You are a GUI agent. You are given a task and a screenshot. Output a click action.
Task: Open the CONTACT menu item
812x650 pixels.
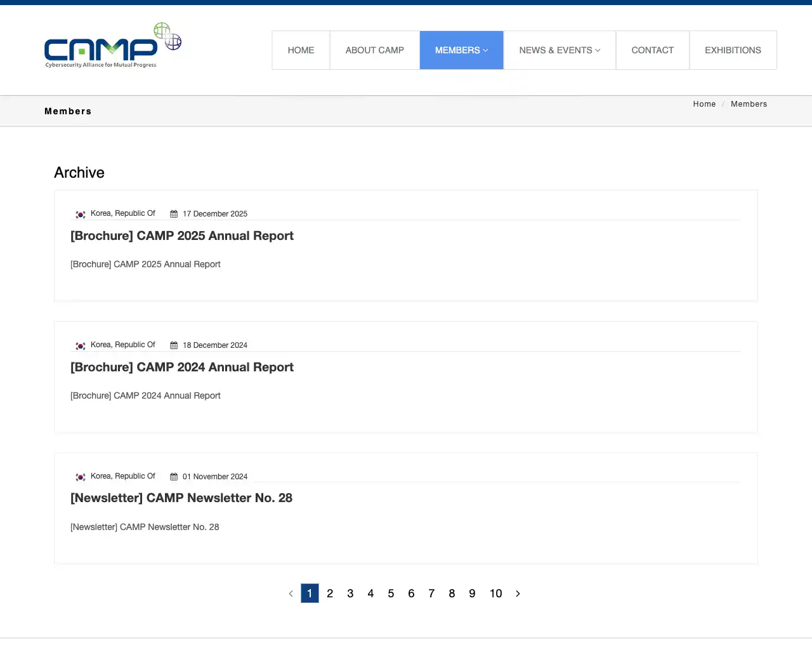(x=653, y=50)
